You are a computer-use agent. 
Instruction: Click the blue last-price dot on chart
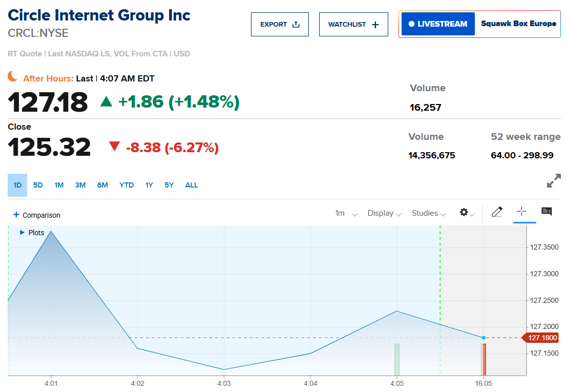point(484,338)
